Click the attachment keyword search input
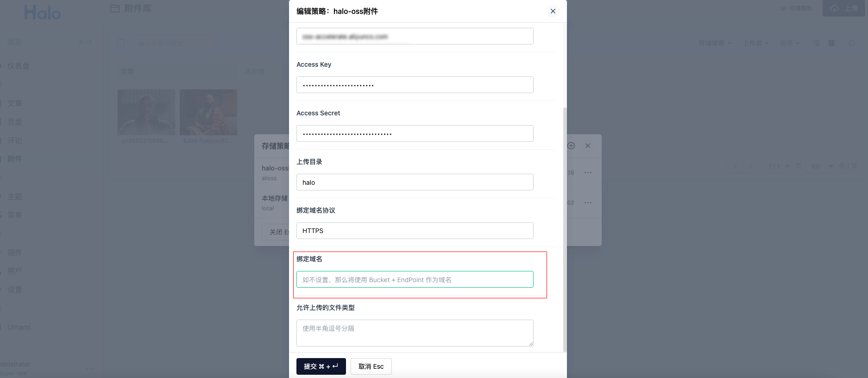Viewport: 868px width, 378px height. (x=174, y=43)
